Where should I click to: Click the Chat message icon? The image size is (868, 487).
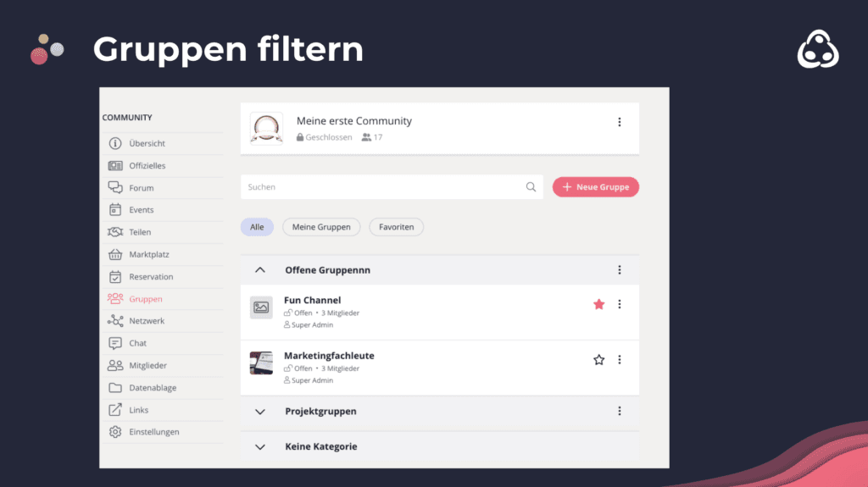[x=115, y=343]
